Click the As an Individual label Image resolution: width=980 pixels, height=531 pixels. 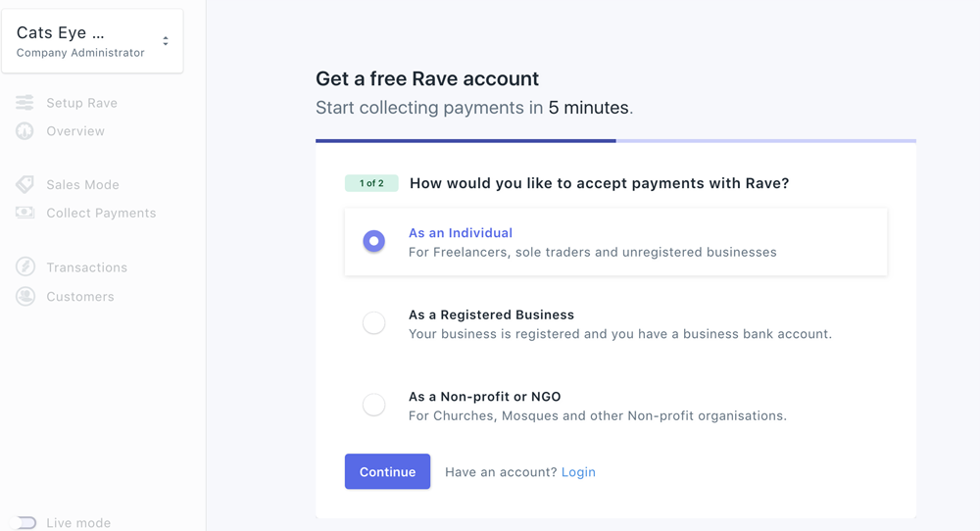[461, 233]
